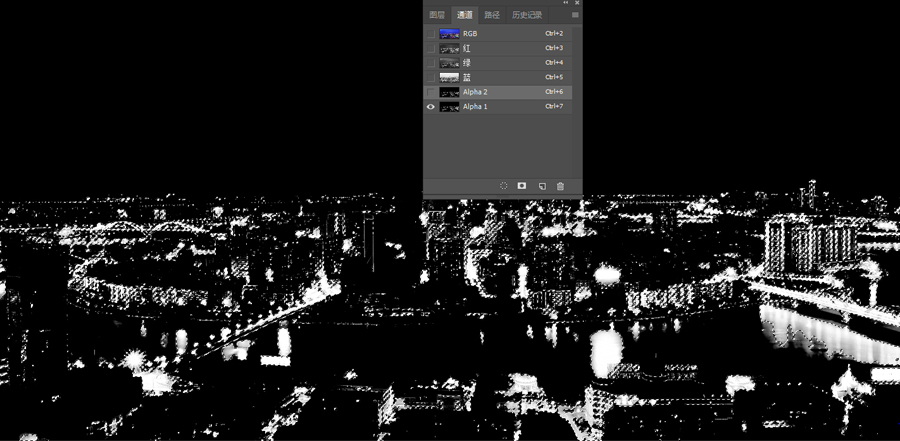Toggle visibility of the 红 channel
The height and width of the screenshot is (441, 900).
click(431, 48)
